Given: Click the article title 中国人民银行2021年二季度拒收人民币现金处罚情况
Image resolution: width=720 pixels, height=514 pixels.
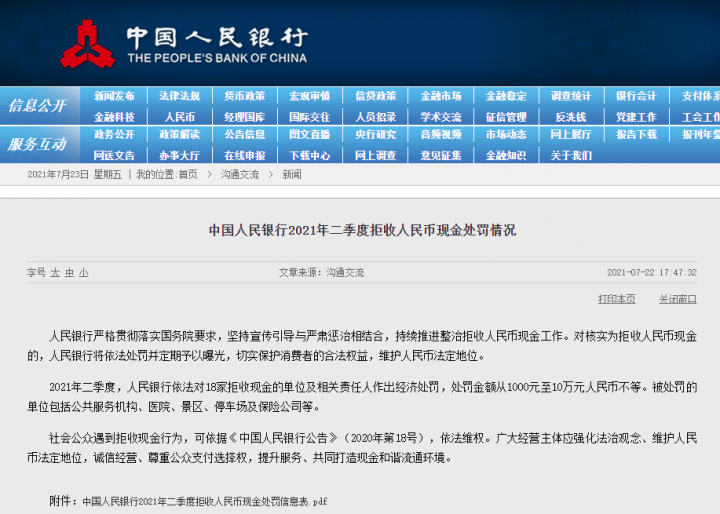Looking at the screenshot, I should (x=362, y=230).
